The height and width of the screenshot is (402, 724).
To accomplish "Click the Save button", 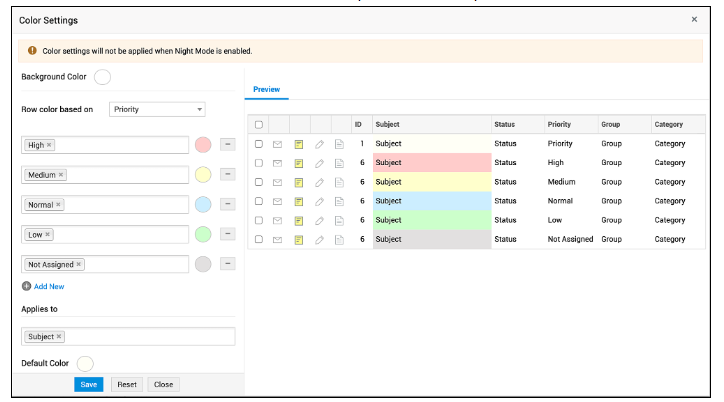I will coord(88,384).
